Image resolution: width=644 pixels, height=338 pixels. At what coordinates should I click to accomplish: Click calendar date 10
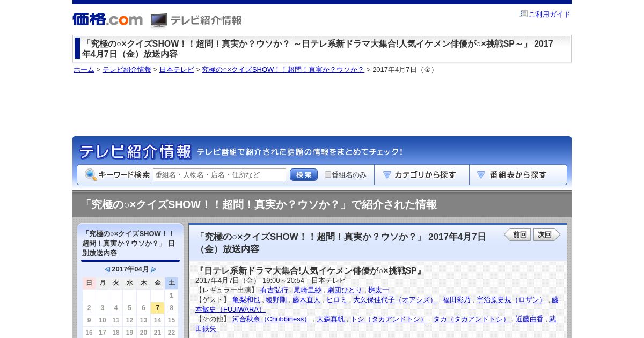[103, 320]
